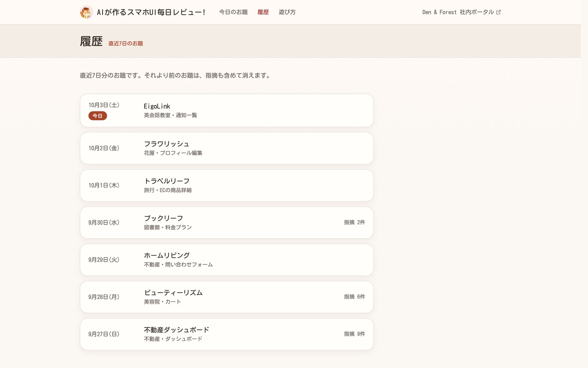The width and height of the screenshot is (588, 368).
Task: Click the date 9月30日(水)
Action: [104, 223]
